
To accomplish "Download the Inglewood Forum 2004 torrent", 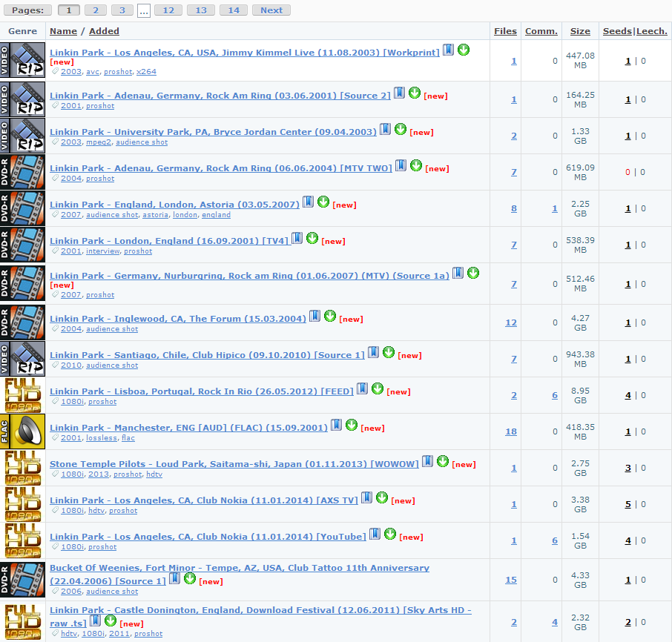I will pyautogui.click(x=330, y=317).
